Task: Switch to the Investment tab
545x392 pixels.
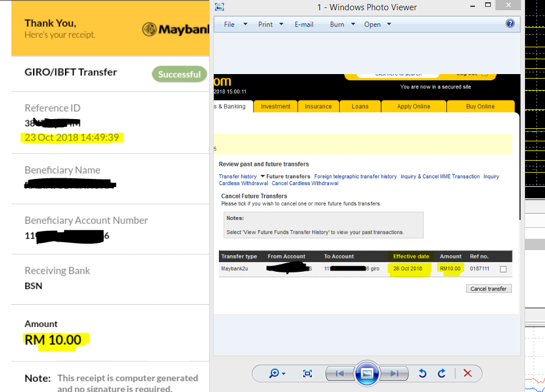Action: pyautogui.click(x=275, y=107)
